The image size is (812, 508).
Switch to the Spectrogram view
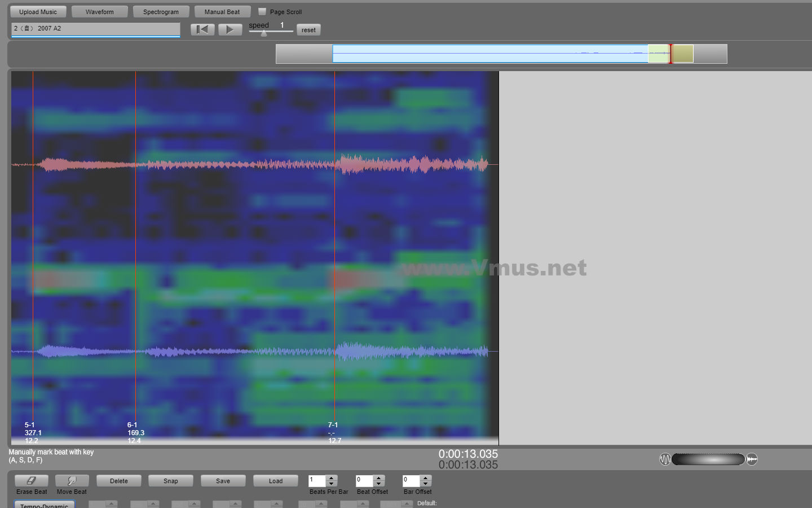tap(161, 12)
